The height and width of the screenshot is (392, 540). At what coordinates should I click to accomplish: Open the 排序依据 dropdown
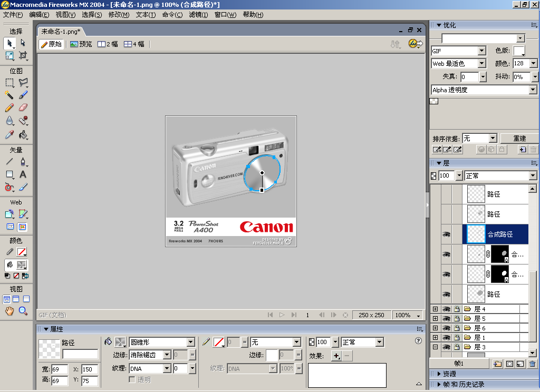coord(493,139)
